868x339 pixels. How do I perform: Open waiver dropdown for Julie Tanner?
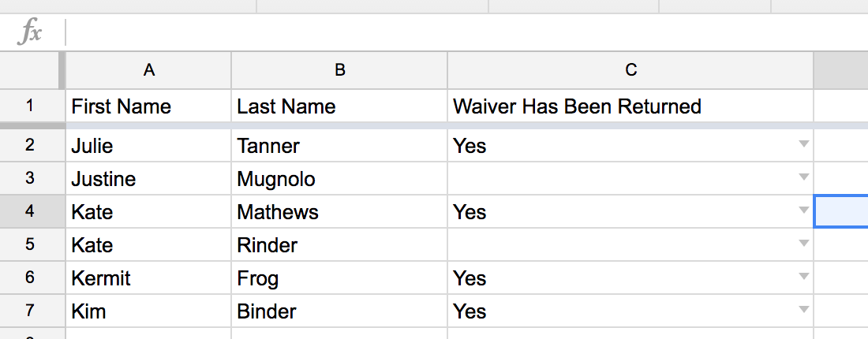tap(803, 144)
